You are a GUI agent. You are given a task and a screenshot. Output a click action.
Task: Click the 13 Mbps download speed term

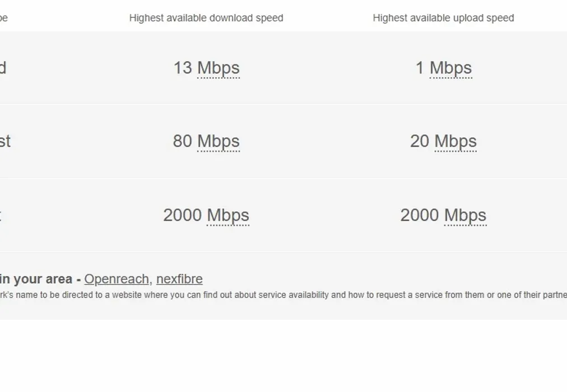tap(206, 68)
